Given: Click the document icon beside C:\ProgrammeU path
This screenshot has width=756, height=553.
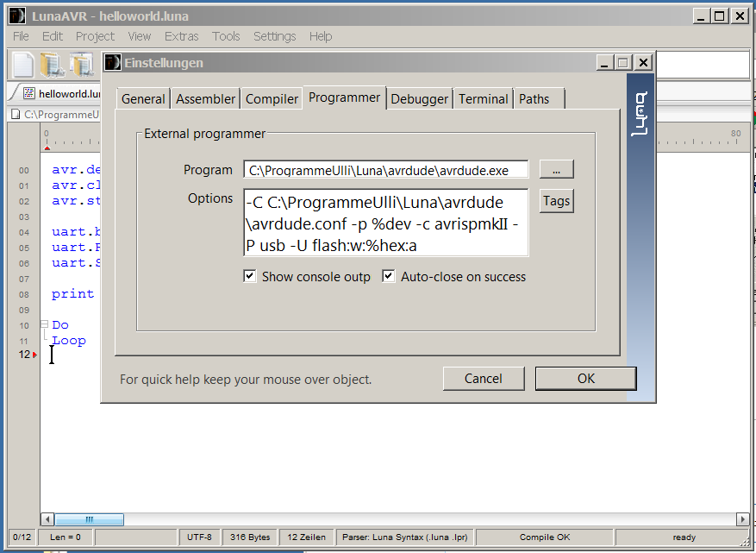Looking at the screenshot, I should tap(16, 115).
